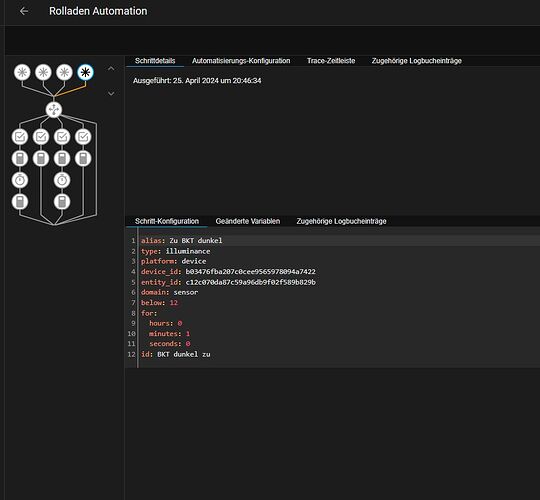Switch to the Geänderte Variablen tab

(248, 221)
